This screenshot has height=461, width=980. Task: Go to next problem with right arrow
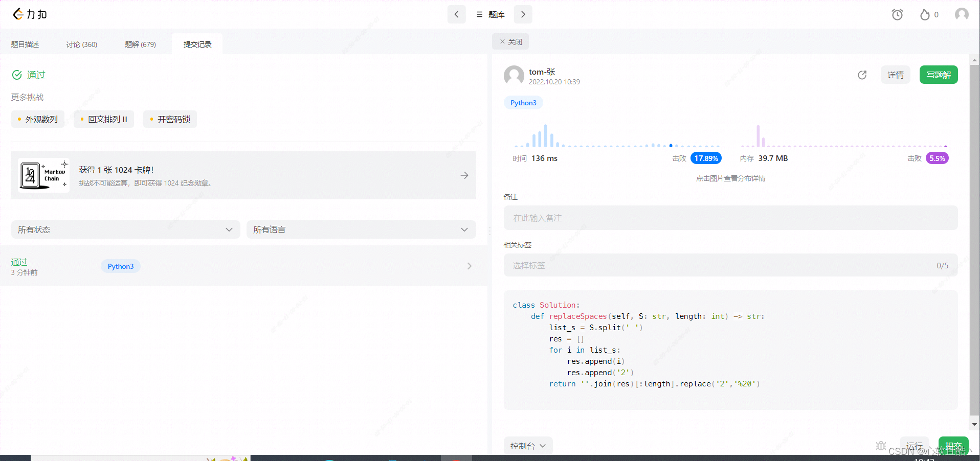point(523,14)
